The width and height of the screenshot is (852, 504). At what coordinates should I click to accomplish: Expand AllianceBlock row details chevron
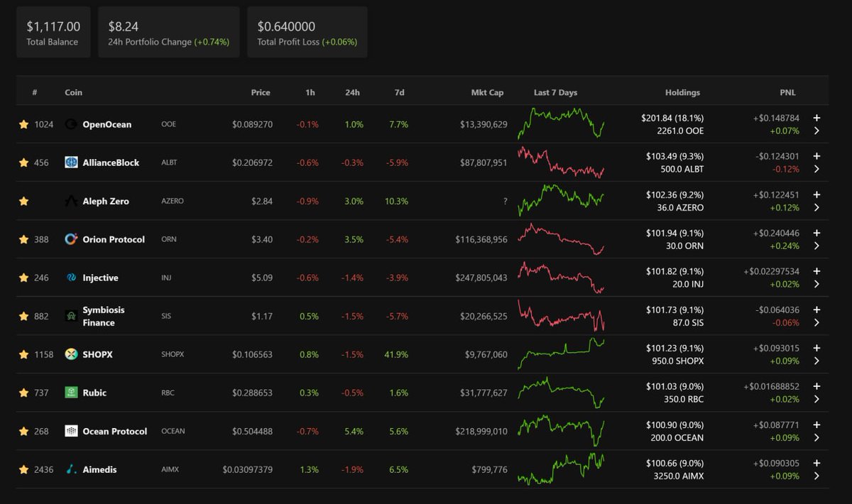[816, 169]
